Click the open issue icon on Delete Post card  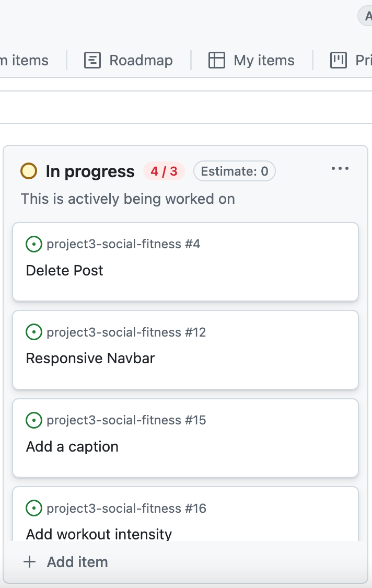click(34, 244)
